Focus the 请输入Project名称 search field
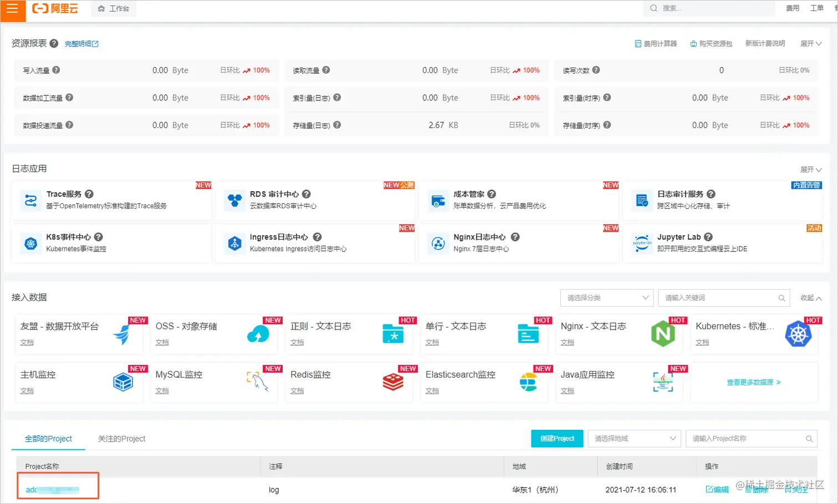The image size is (838, 504). tap(752, 438)
